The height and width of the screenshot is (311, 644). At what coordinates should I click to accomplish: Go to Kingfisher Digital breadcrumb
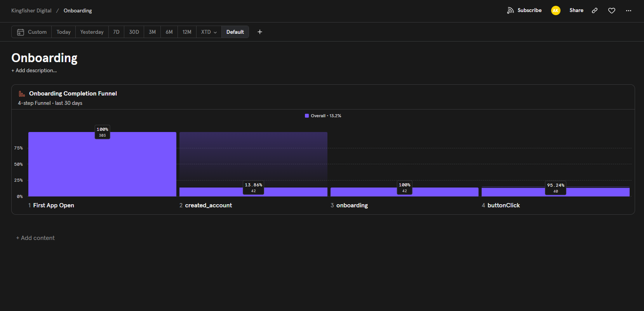coord(31,10)
